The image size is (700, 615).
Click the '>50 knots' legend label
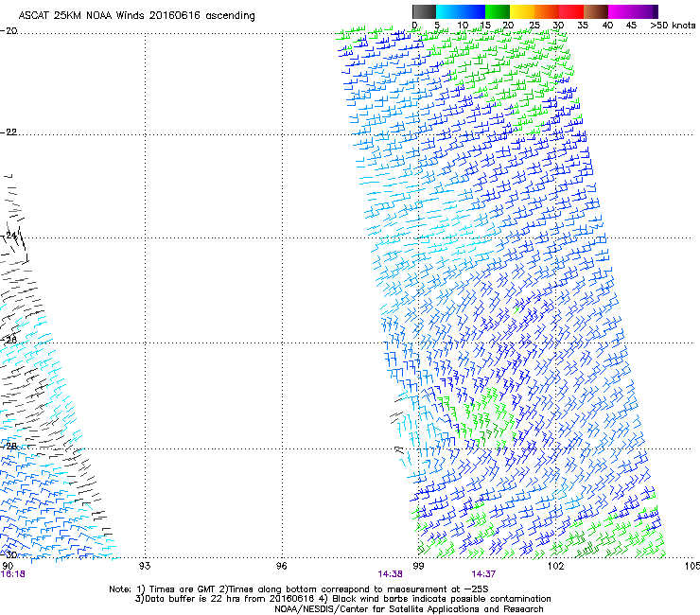tap(673, 26)
